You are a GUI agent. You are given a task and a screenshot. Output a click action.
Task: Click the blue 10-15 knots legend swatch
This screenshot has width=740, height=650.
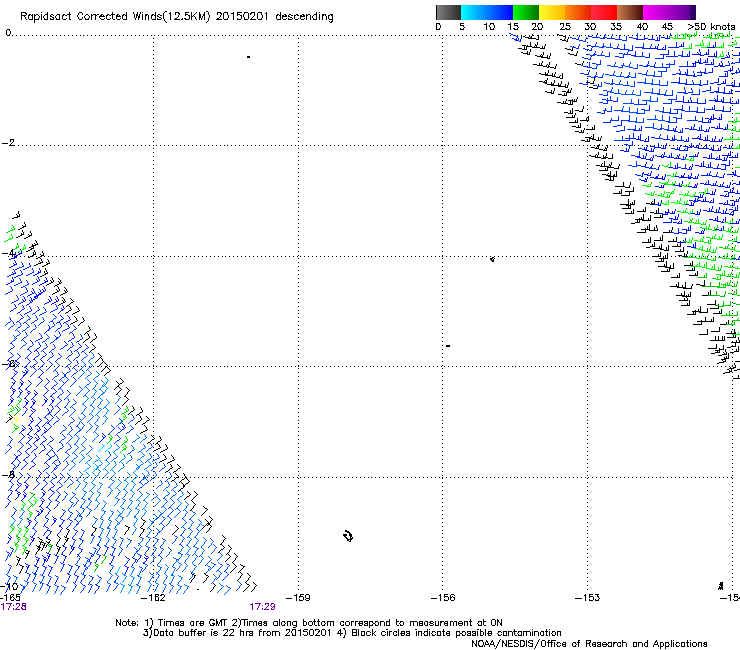pyautogui.click(x=500, y=12)
